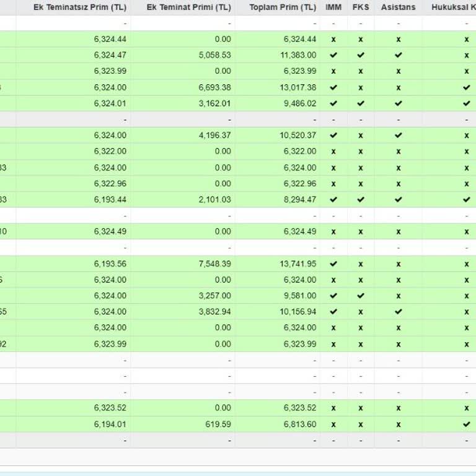Click the 6,693.38 cell
Viewport: 476px width, 476px height.
215,87
